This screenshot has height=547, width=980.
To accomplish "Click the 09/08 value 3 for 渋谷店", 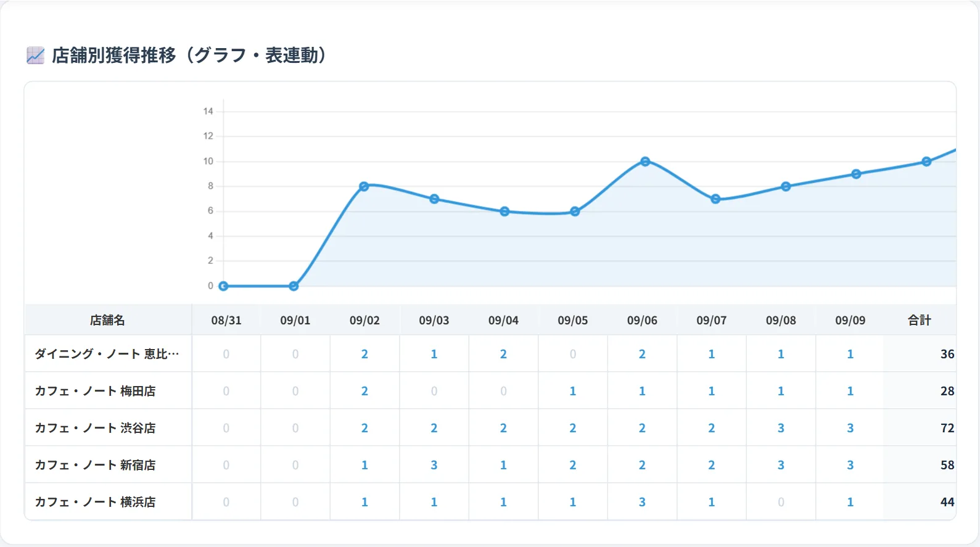I will pos(781,428).
